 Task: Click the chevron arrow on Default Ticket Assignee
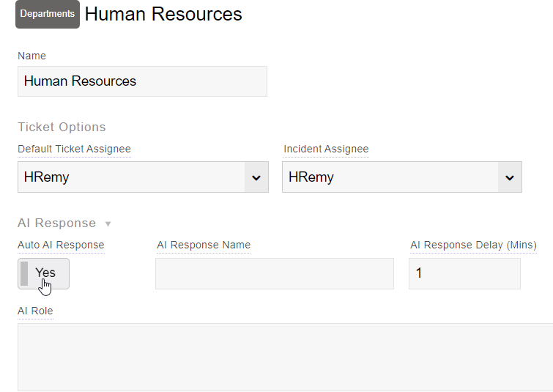256,177
